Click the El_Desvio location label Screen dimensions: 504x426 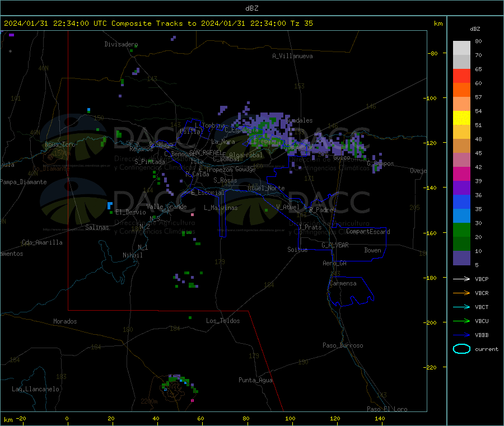(x=130, y=212)
